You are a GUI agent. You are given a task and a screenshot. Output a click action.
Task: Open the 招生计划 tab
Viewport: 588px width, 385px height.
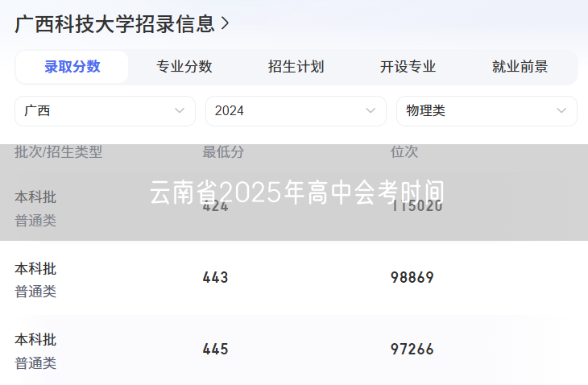(x=296, y=67)
